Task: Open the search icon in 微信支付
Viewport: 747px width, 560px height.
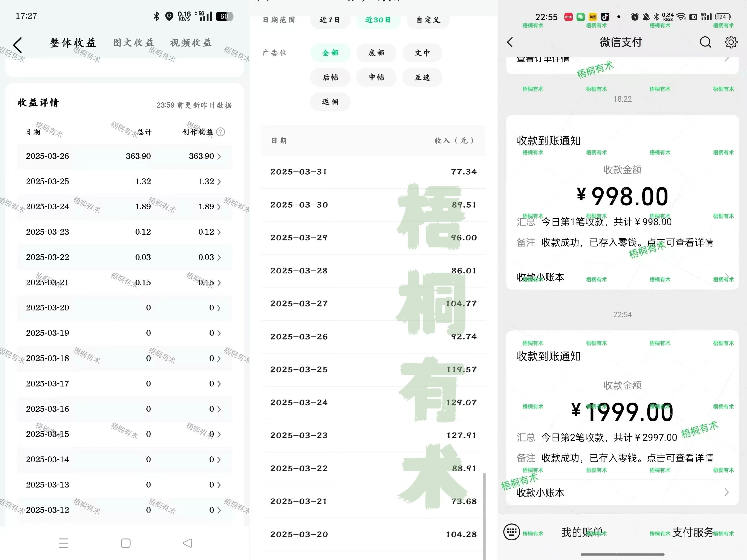Action: click(705, 42)
